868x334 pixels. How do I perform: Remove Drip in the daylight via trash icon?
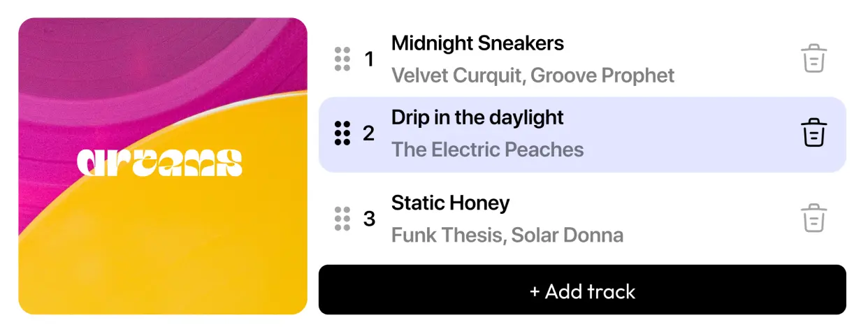point(813,133)
